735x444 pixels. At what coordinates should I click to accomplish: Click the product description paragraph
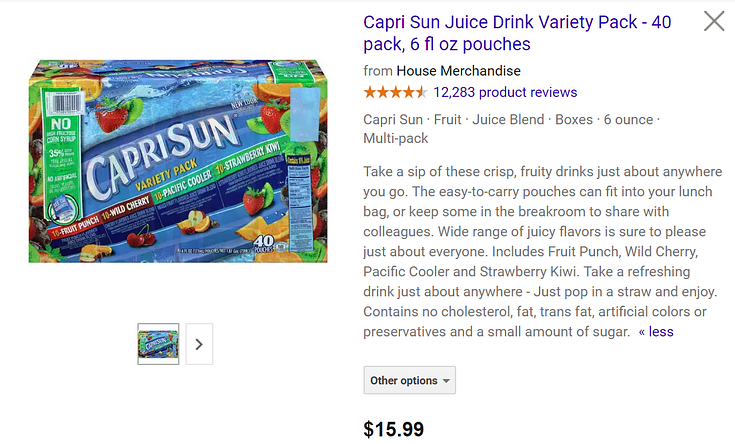(542, 252)
